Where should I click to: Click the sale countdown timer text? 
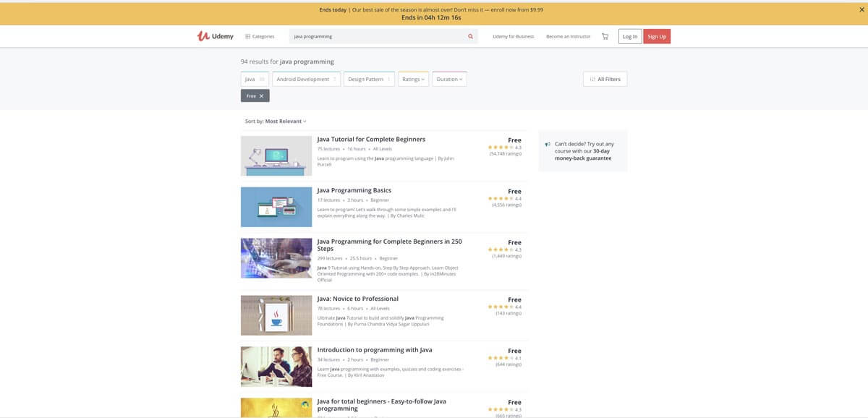click(x=431, y=17)
